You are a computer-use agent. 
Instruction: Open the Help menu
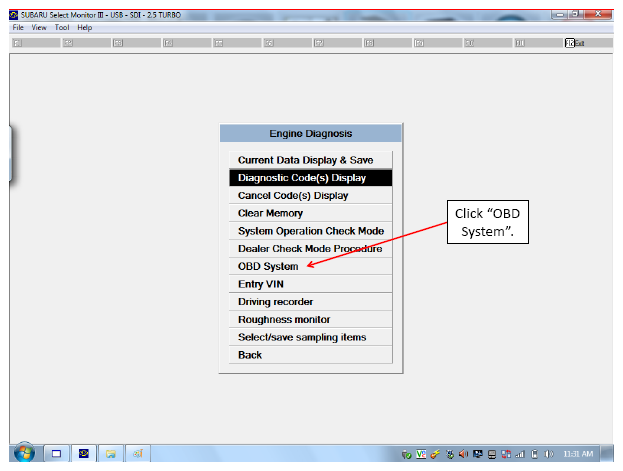[x=85, y=27]
